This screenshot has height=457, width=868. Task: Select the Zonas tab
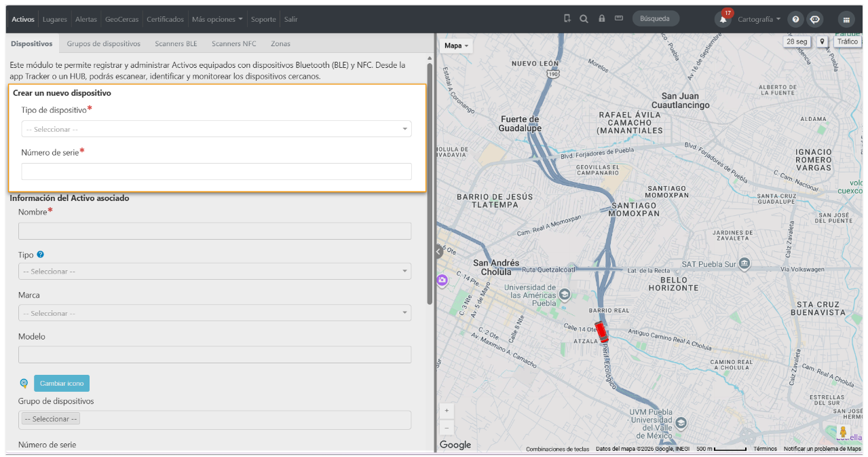[280, 43]
